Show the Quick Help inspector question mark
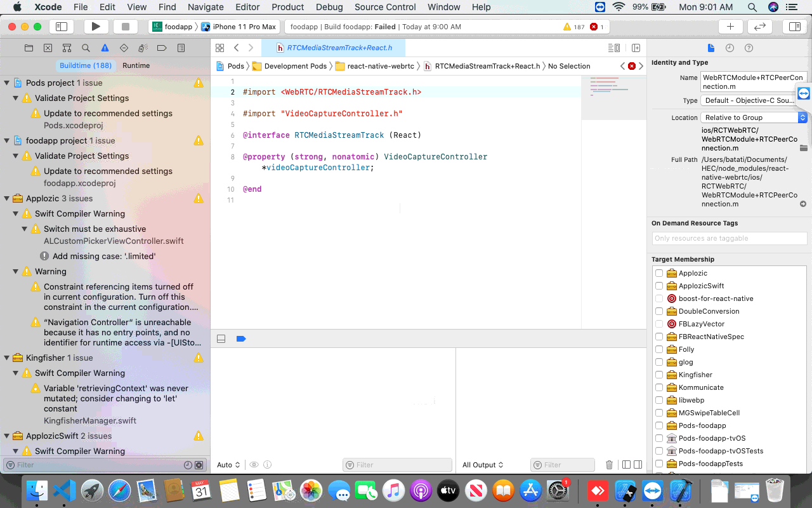This screenshot has height=508, width=812. click(749, 48)
